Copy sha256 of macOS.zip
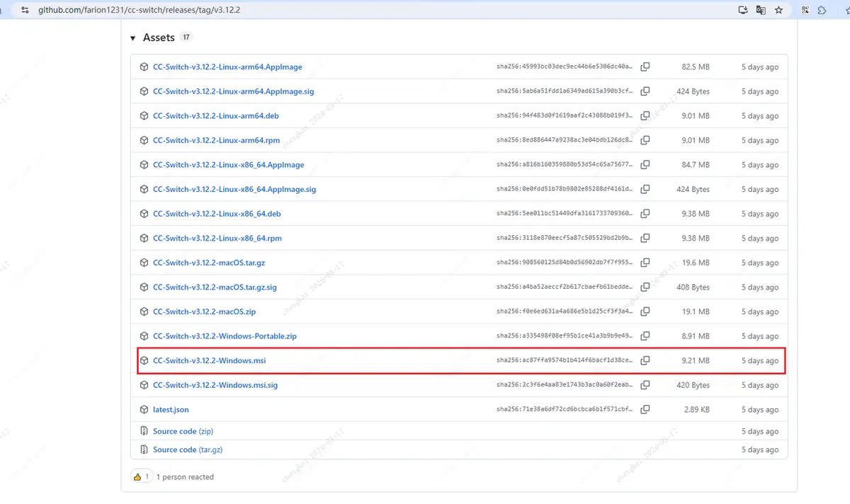850x504 pixels. point(645,311)
